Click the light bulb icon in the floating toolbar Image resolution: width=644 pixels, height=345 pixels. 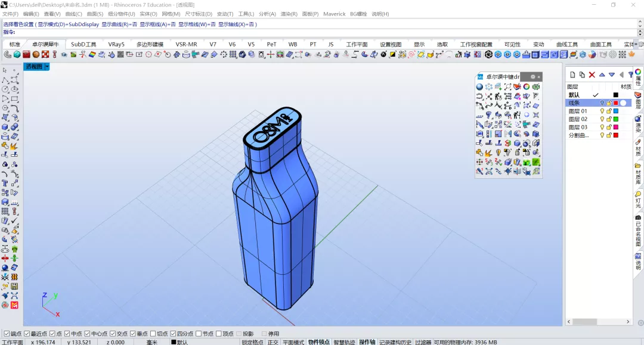[498, 153]
